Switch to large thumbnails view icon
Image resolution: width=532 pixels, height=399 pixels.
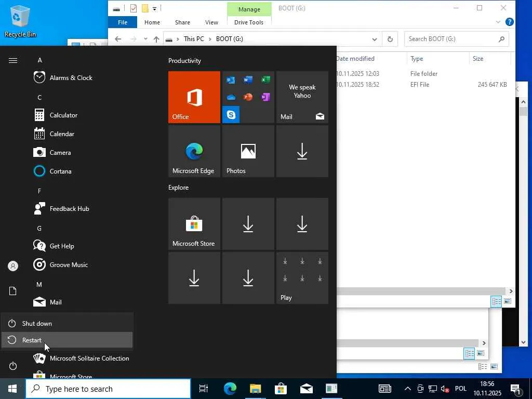point(508,301)
